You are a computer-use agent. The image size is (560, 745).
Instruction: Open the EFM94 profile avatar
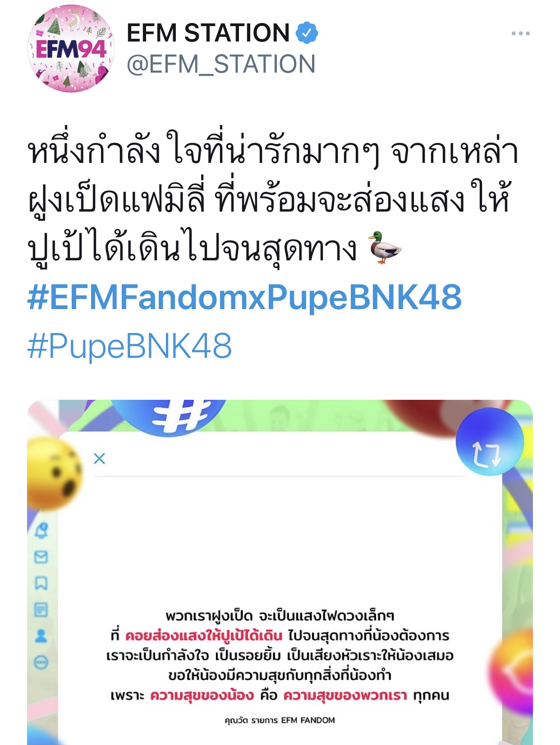pos(71,49)
